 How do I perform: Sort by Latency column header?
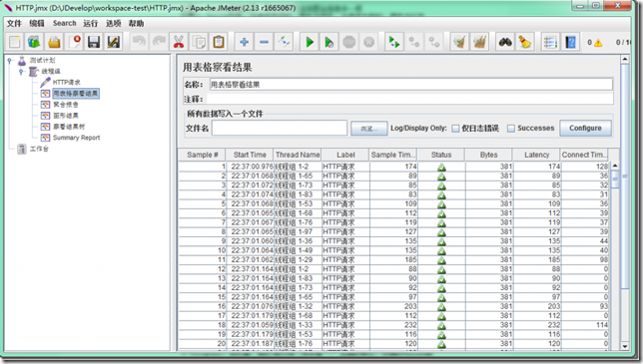[536, 155]
